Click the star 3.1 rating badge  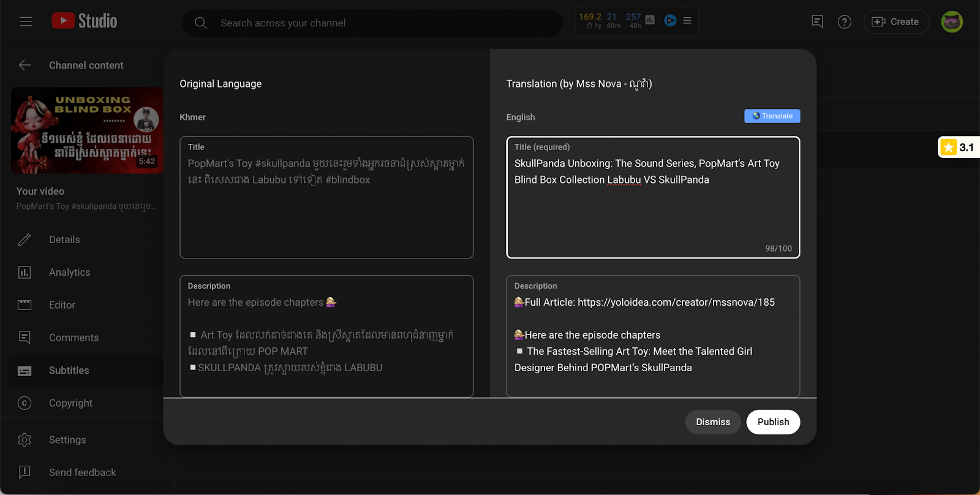[x=959, y=147]
